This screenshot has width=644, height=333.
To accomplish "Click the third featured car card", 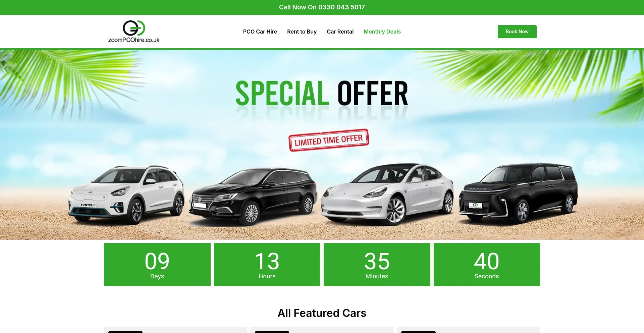I will click(x=468, y=330).
